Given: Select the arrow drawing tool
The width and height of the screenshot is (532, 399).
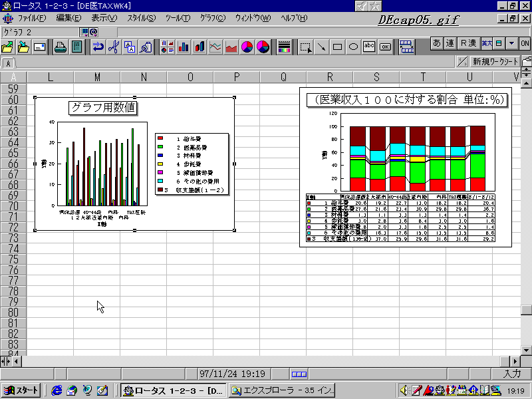Looking at the screenshot, I should pyautogui.click(x=321, y=47).
